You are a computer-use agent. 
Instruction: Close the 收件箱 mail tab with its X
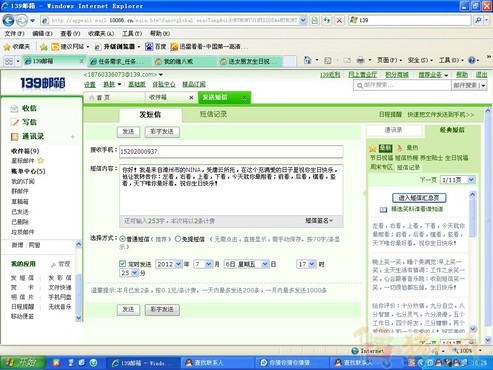(x=191, y=98)
